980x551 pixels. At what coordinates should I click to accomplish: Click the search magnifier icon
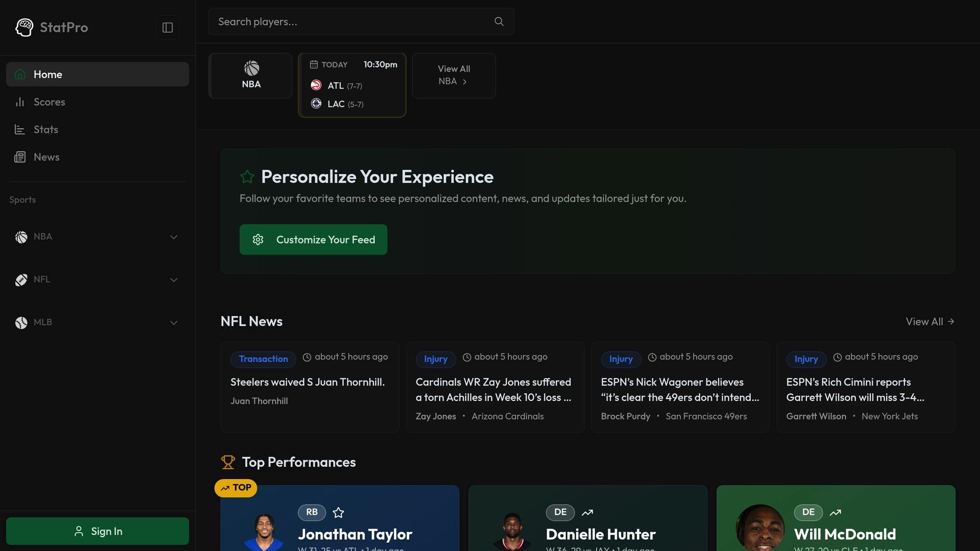click(499, 22)
